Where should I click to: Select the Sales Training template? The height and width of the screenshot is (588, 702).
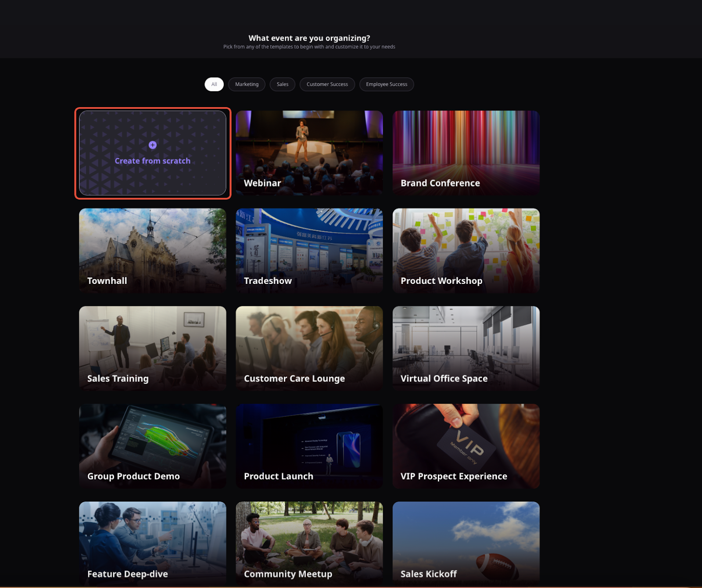tap(153, 348)
